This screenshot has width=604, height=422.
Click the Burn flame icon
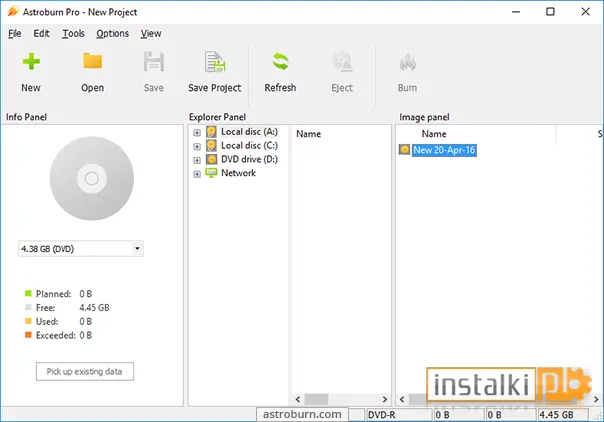coord(408,62)
